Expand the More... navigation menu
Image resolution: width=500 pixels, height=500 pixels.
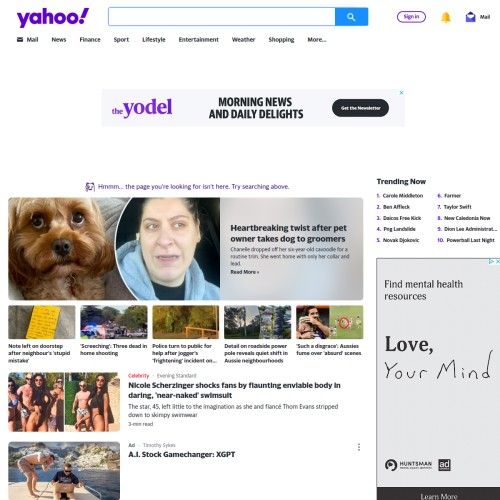click(x=317, y=40)
